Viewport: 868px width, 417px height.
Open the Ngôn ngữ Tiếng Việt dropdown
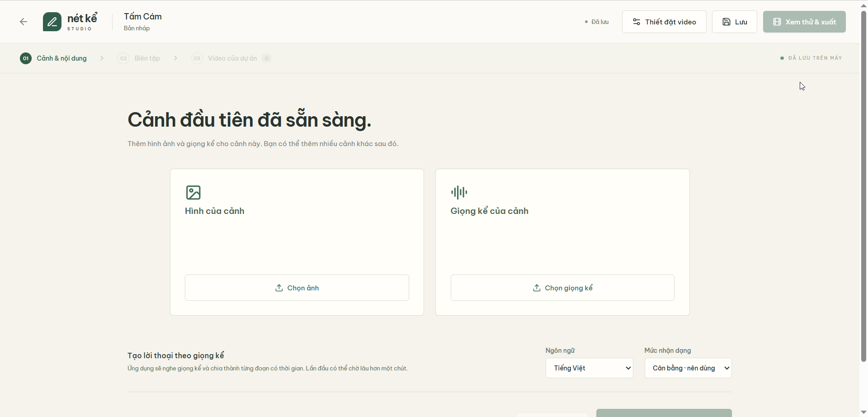coord(590,368)
